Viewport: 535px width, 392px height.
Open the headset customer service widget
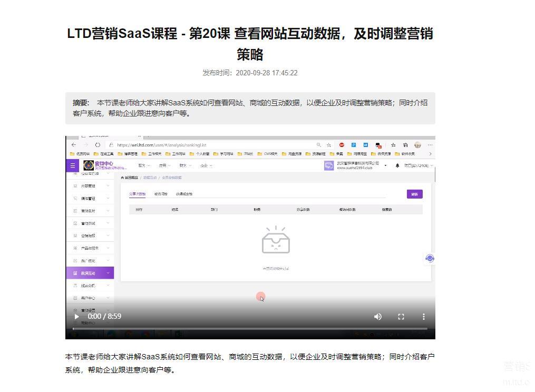(430, 258)
